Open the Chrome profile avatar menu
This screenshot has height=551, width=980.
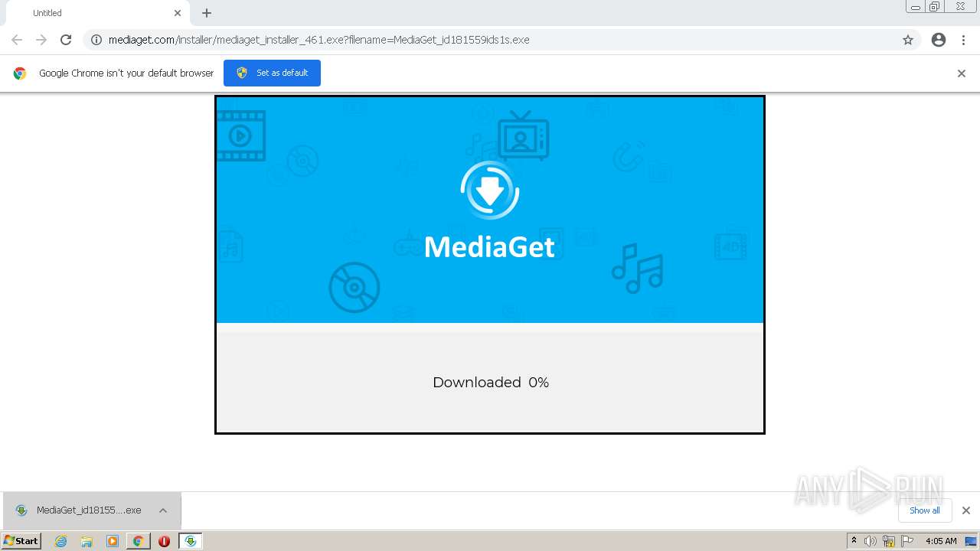point(939,40)
